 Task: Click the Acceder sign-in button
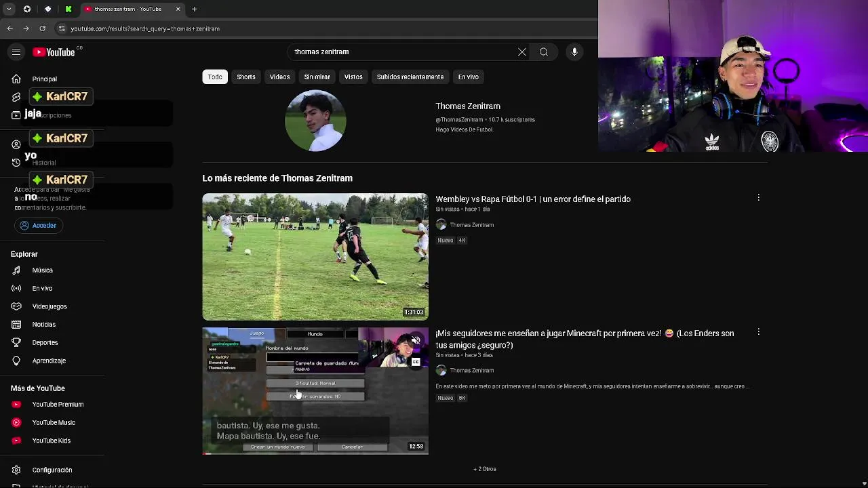[39, 225]
